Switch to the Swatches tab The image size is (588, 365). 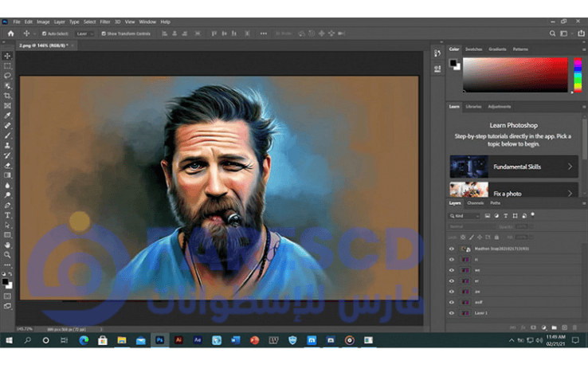click(473, 49)
